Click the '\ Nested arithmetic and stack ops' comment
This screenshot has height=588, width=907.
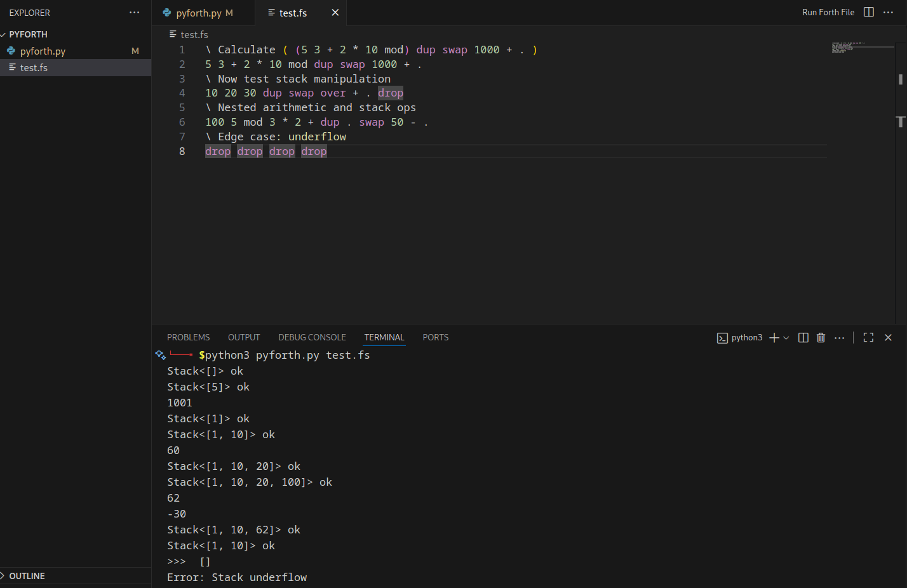pyautogui.click(x=311, y=108)
